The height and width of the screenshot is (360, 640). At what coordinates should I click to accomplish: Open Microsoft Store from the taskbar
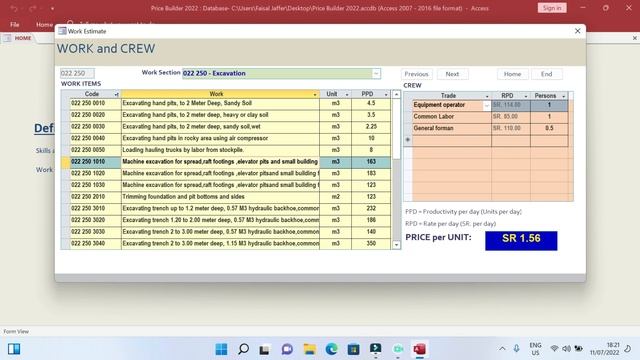pyautogui.click(x=353, y=349)
